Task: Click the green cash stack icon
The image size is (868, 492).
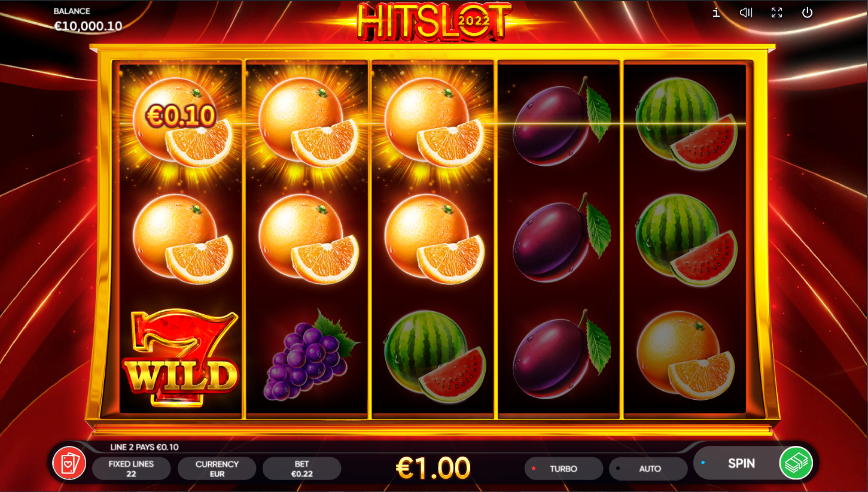Action: click(x=796, y=463)
